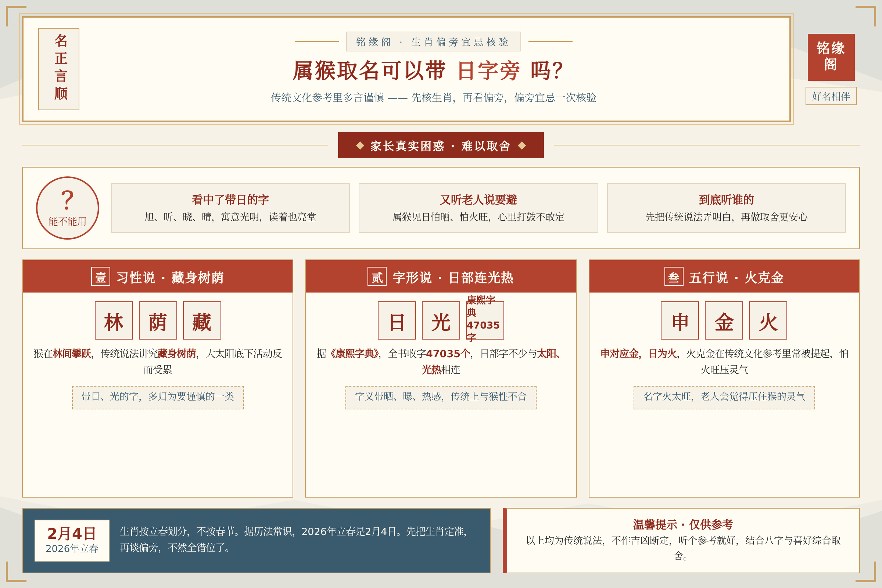The image size is (882, 588).
Task: Click the 温馨提示 · 仅供参考 heading
Action: (x=683, y=524)
